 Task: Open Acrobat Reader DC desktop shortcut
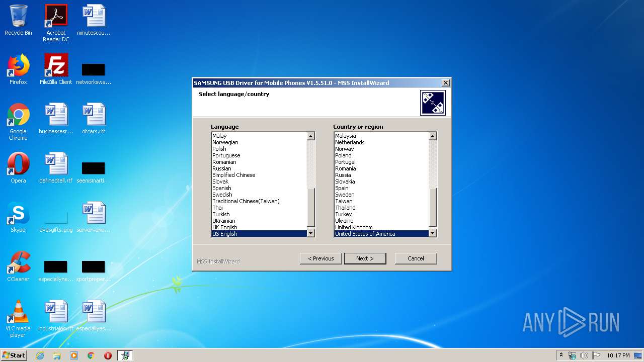[56, 23]
